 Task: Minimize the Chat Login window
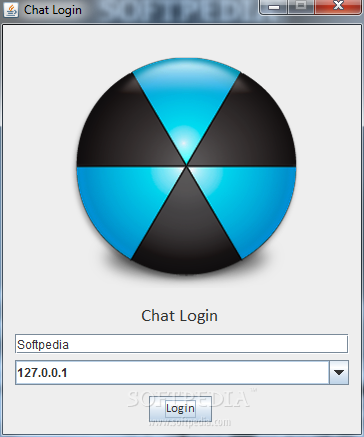(x=273, y=6)
